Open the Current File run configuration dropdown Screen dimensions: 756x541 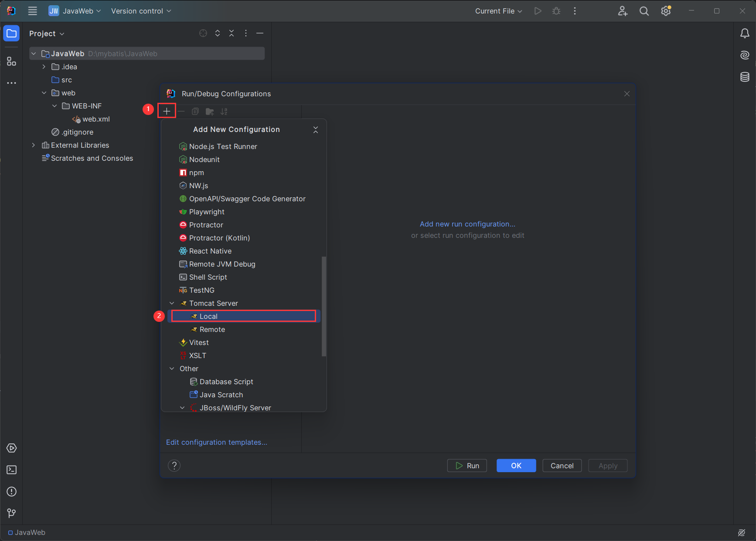point(498,11)
